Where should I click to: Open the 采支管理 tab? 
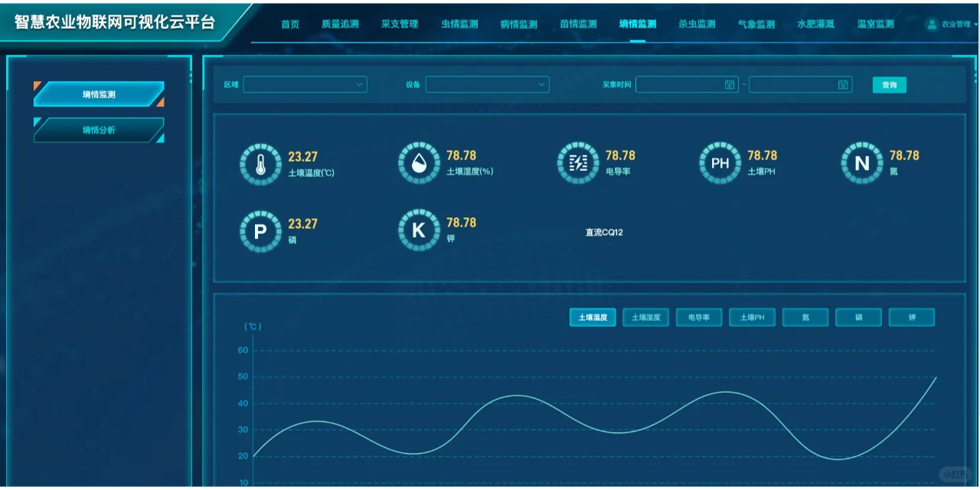[400, 24]
